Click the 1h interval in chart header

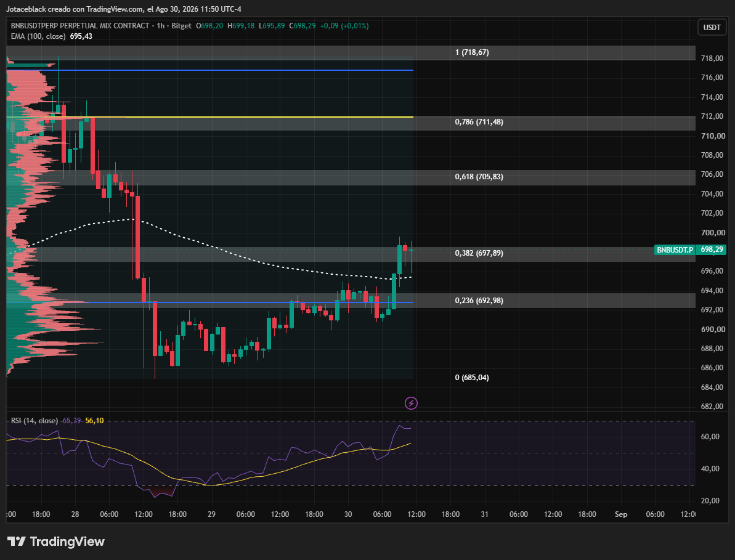[161, 26]
